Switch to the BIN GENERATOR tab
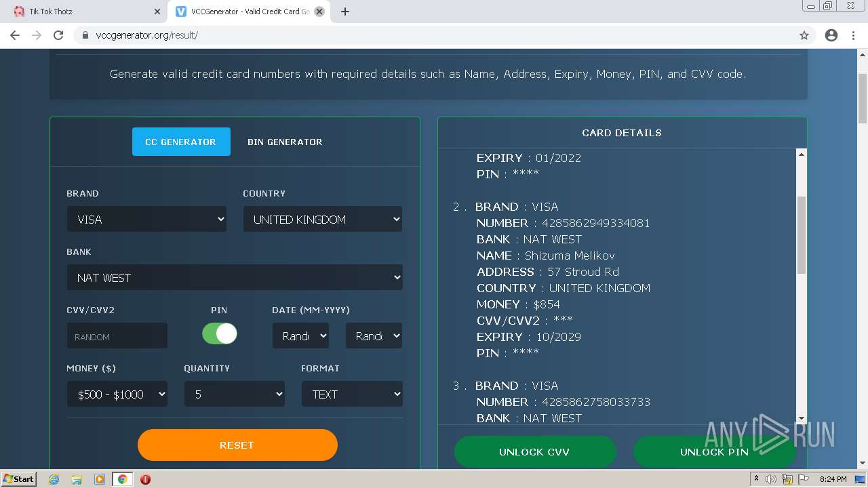The width and height of the screenshot is (868, 488). pos(285,142)
